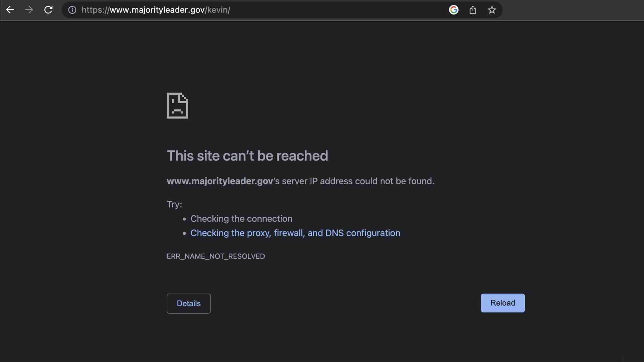The height and width of the screenshot is (362, 644).
Task: Open site information icon beside URL
Action: [x=72, y=10]
